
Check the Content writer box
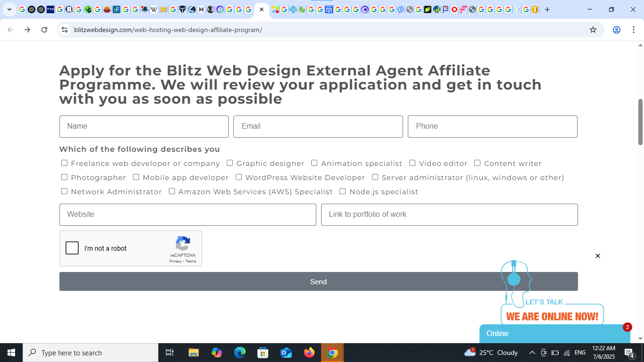pos(478,163)
